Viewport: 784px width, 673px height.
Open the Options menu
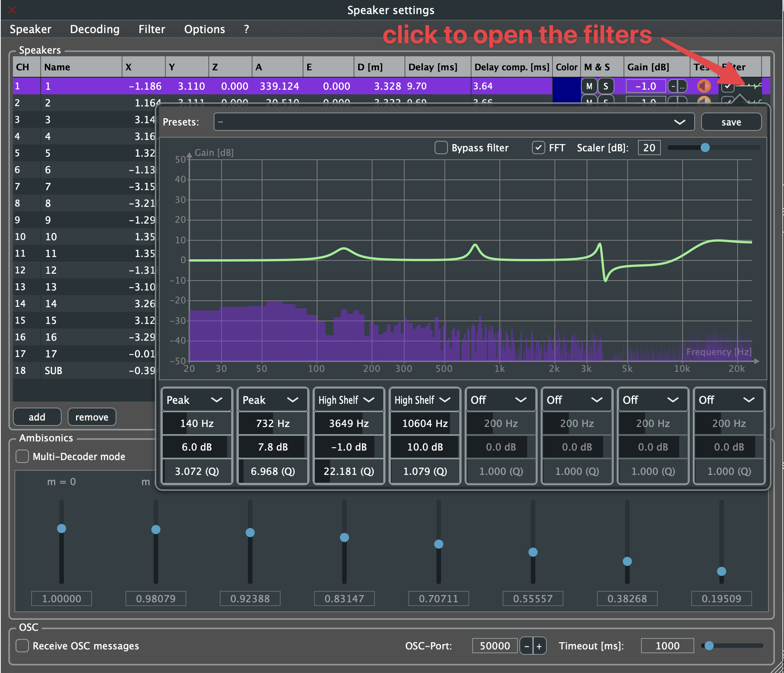(204, 29)
